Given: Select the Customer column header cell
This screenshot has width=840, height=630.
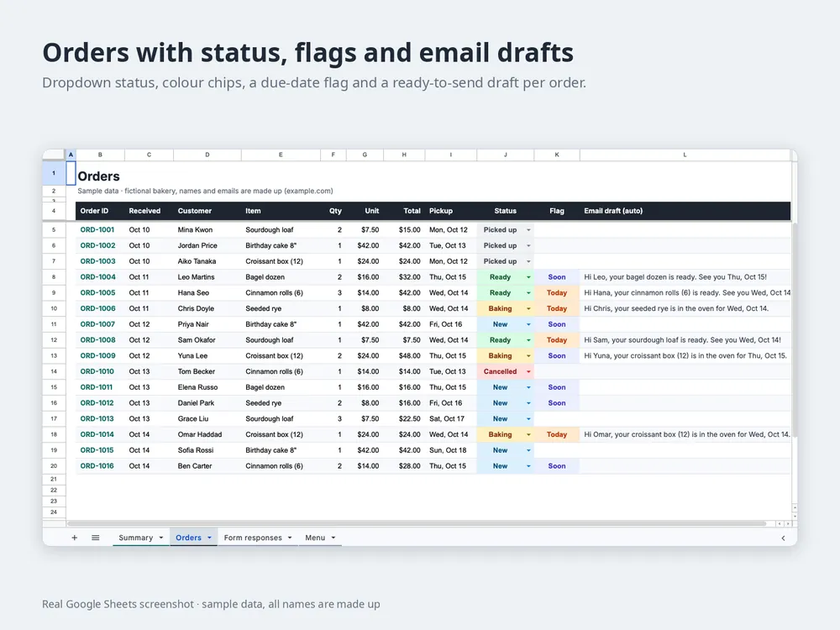Looking at the screenshot, I should click(207, 211).
